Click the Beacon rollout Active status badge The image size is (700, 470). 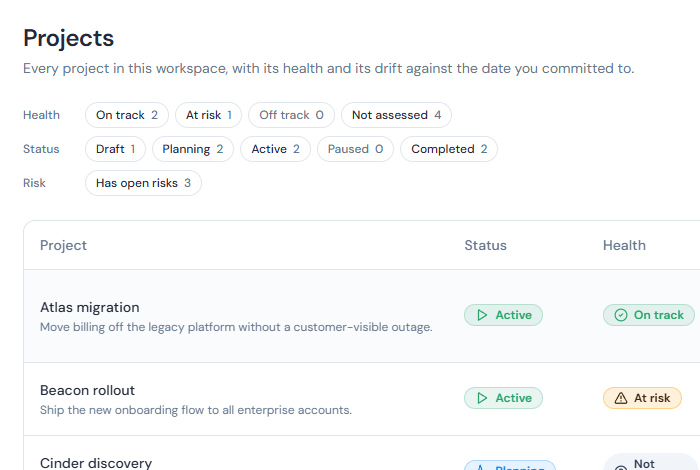pyautogui.click(x=504, y=398)
